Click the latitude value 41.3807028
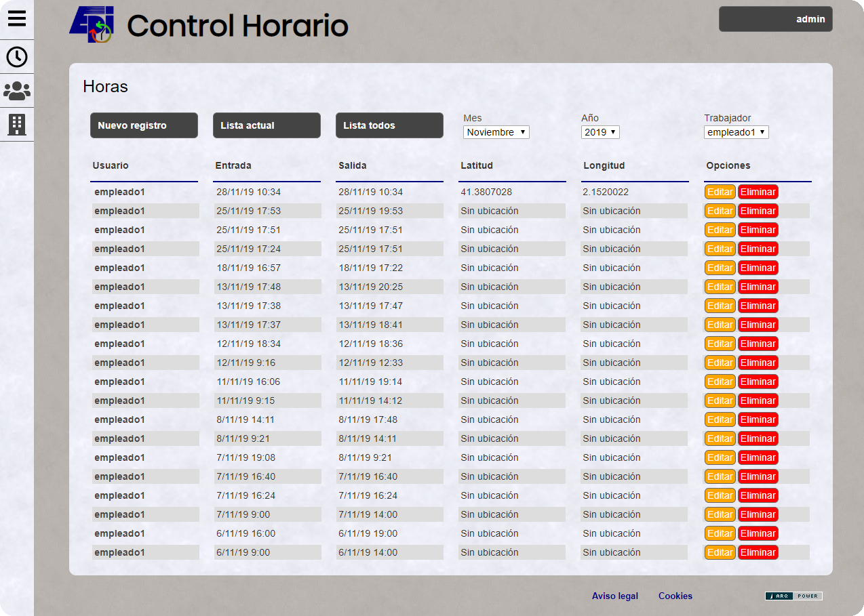This screenshot has width=864, height=616. coord(486,192)
